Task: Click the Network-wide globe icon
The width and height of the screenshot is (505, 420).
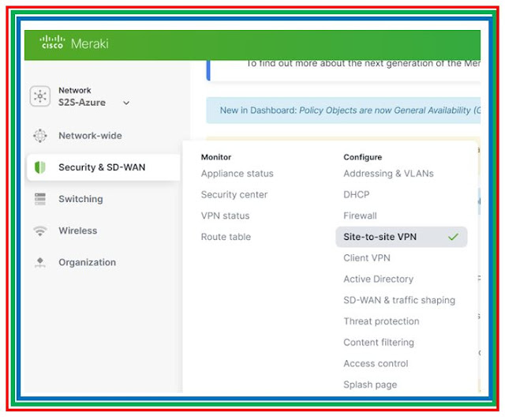Action: click(x=40, y=136)
